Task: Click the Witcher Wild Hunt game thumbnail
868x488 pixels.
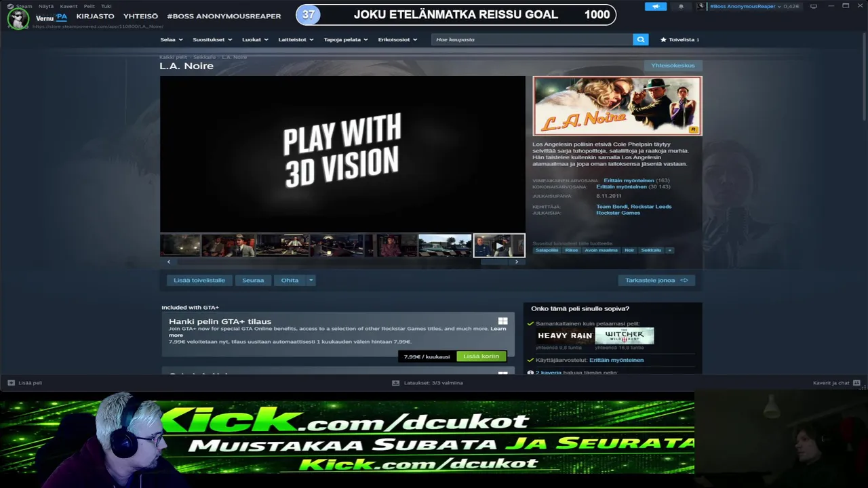Action: click(625, 335)
